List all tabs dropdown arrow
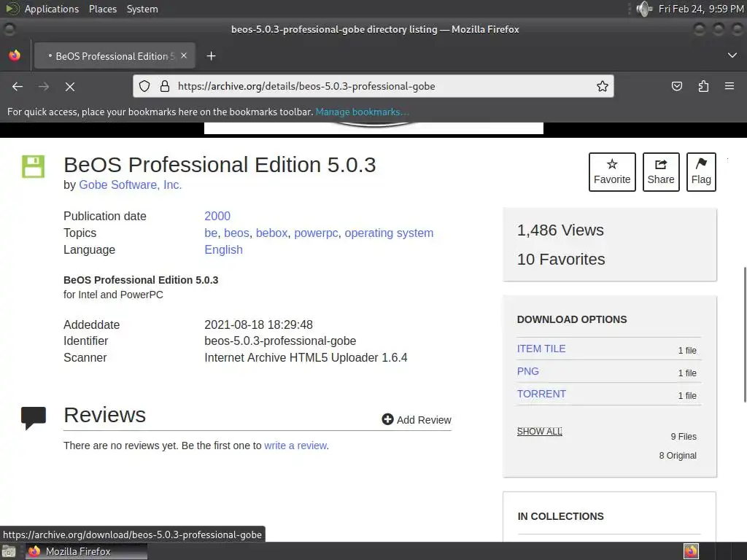Screen dimensions: 747x560 pyautogui.click(x=732, y=55)
